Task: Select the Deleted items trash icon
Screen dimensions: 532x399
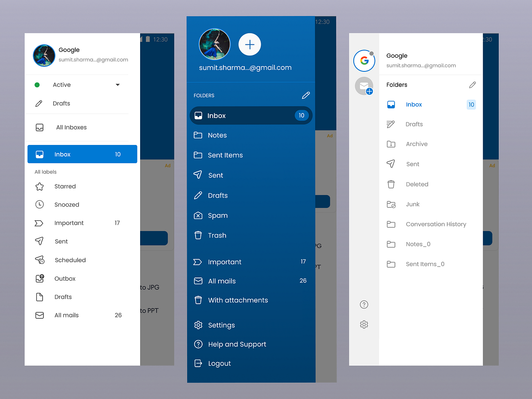Action: pos(391,184)
